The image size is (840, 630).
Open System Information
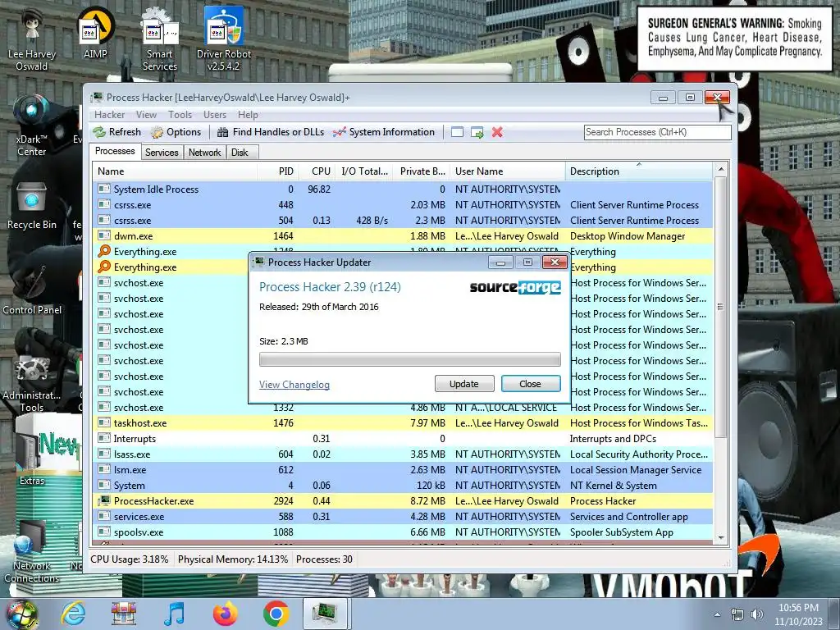click(x=384, y=132)
